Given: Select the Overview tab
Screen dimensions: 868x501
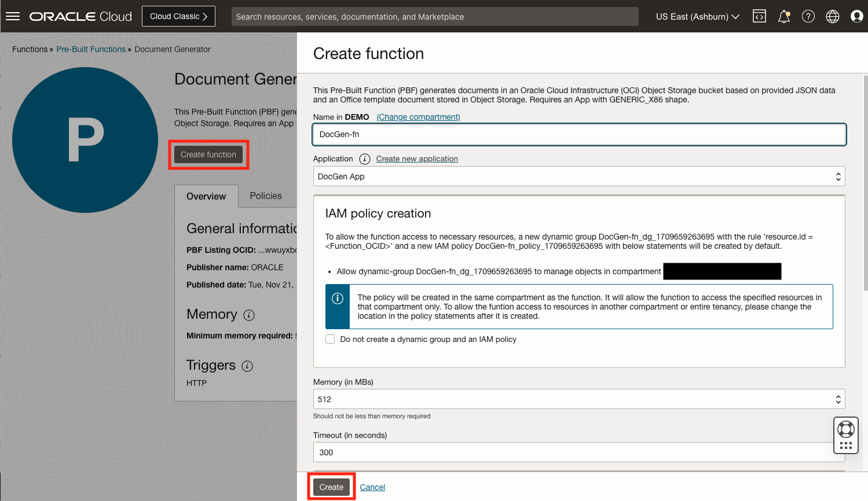Looking at the screenshot, I should pos(206,196).
